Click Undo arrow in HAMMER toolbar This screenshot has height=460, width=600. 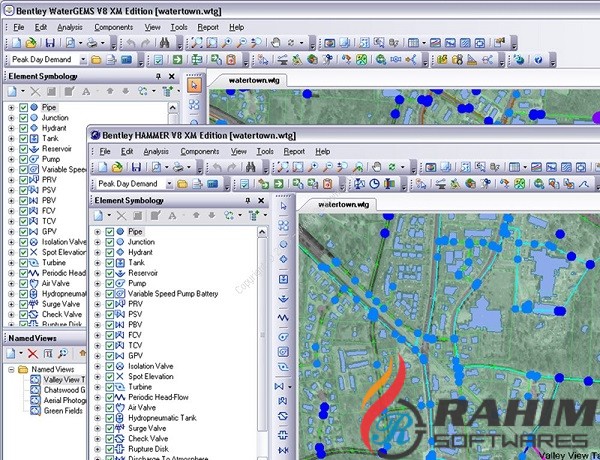(x=217, y=167)
